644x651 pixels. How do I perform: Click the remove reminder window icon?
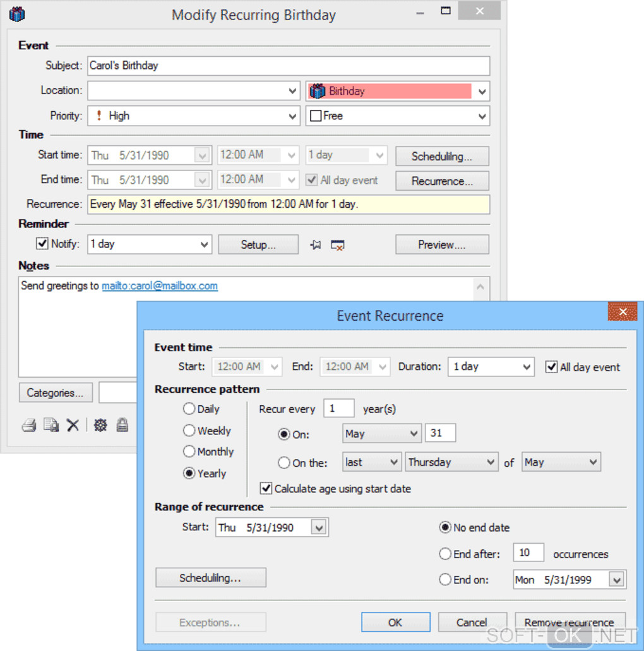(x=338, y=245)
